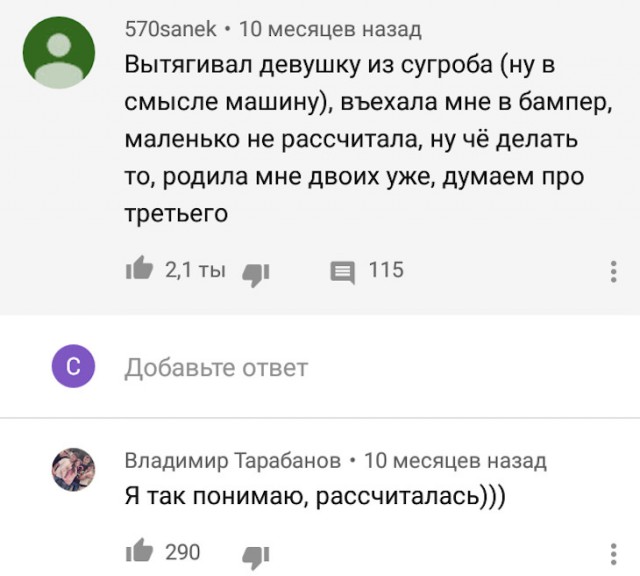Open the Владимир Тарабанов channel name

point(231,460)
